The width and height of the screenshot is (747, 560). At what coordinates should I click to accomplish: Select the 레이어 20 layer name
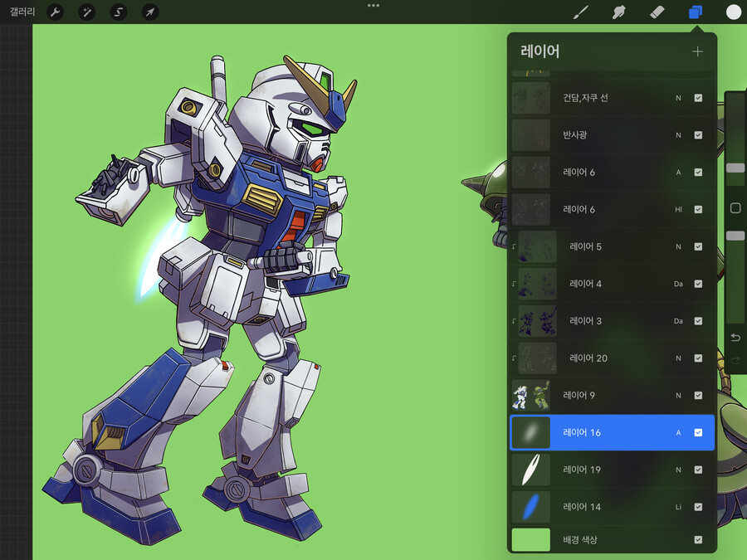point(588,358)
